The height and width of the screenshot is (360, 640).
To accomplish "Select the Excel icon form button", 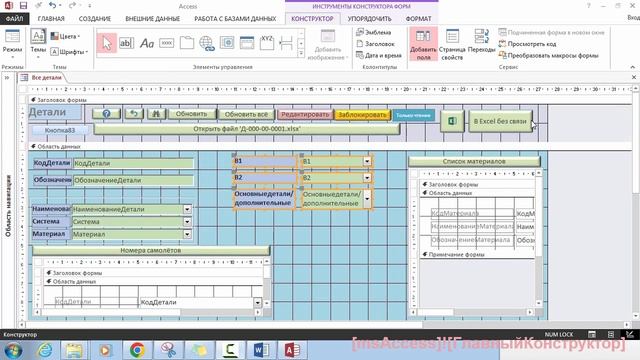I will click(x=452, y=121).
